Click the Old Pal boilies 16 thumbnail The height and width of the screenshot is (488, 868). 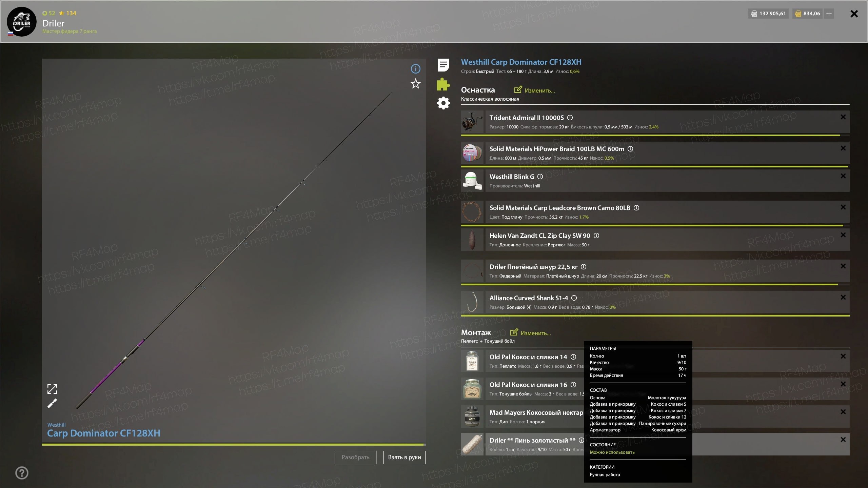tap(472, 389)
